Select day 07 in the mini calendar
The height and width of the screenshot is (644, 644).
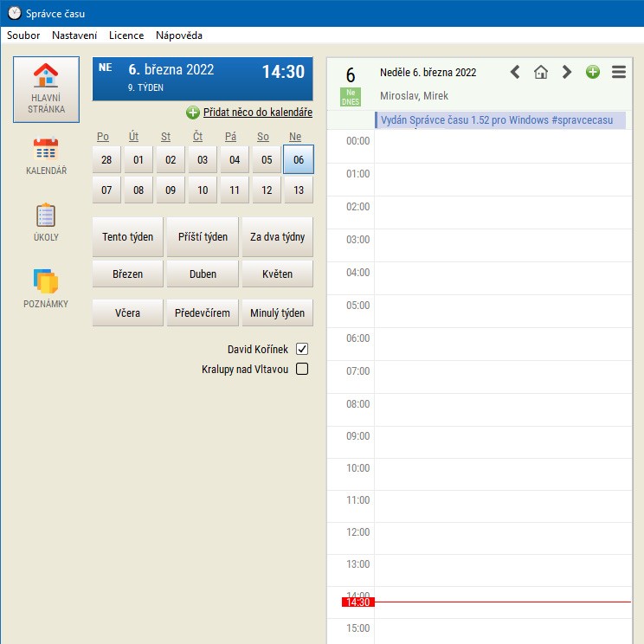click(x=106, y=190)
